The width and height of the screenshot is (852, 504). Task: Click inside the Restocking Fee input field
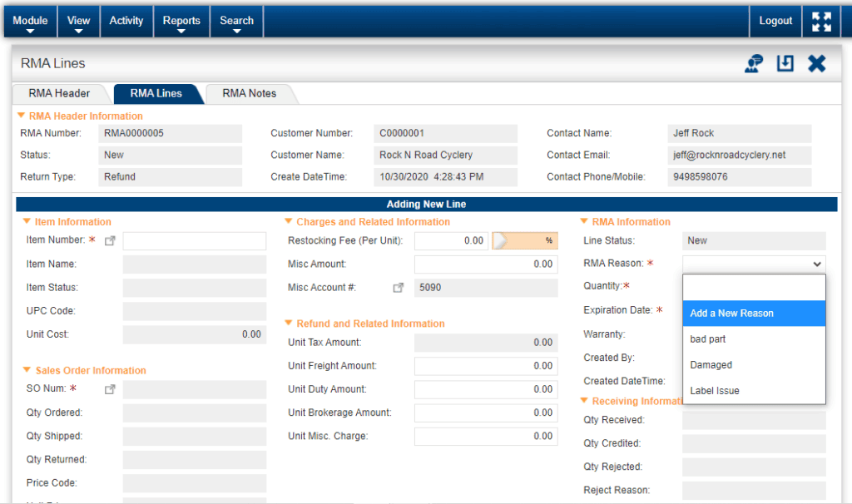(x=449, y=240)
